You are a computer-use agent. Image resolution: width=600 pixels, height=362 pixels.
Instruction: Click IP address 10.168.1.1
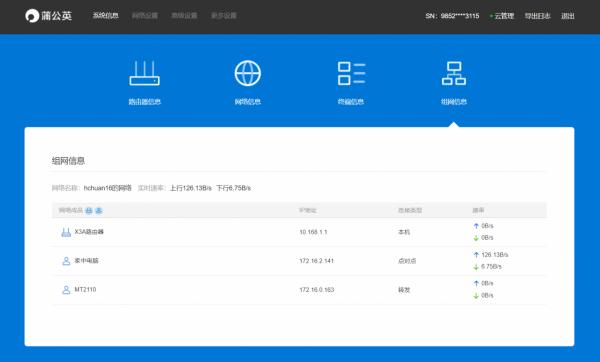click(313, 232)
